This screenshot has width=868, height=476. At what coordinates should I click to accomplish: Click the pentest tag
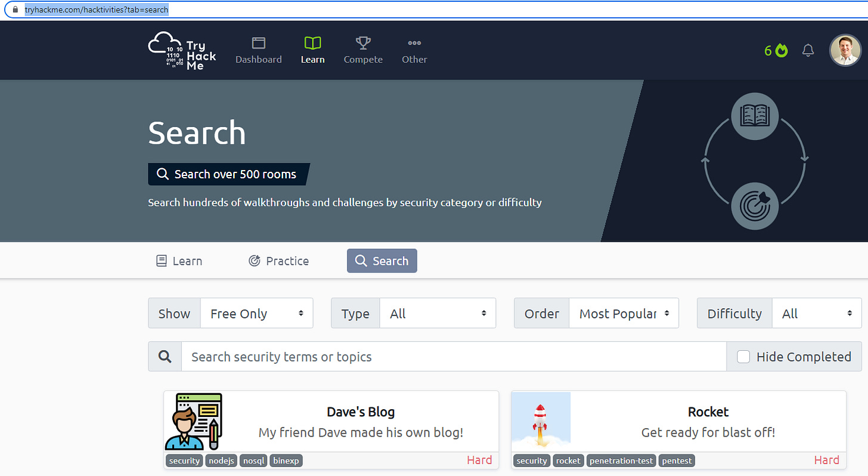(677, 460)
